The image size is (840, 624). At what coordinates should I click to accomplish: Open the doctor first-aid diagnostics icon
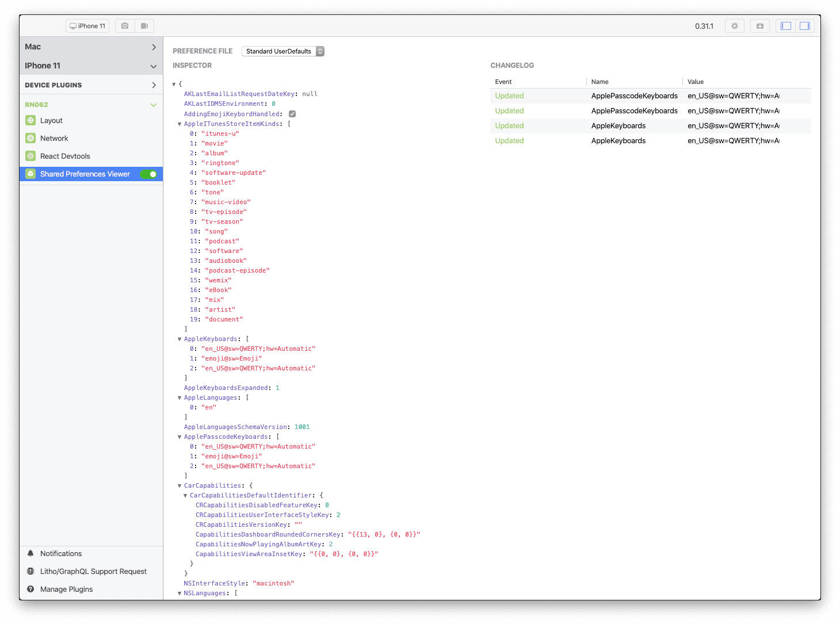[x=759, y=25]
